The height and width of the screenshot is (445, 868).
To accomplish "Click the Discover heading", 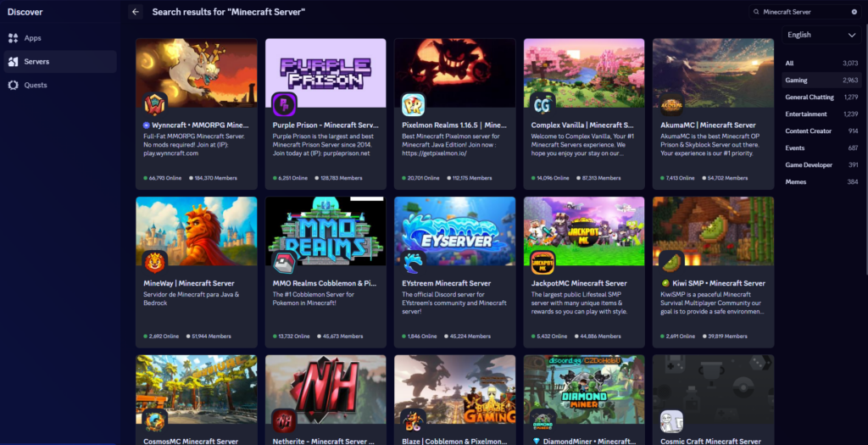I will click(25, 12).
